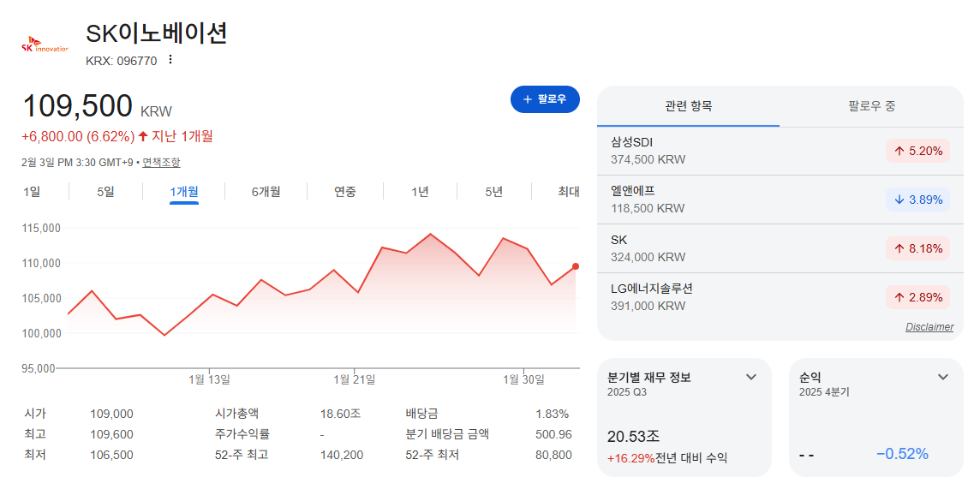This screenshot has width=980, height=489.
Task: Open the Disclaimer link
Action: tap(929, 326)
